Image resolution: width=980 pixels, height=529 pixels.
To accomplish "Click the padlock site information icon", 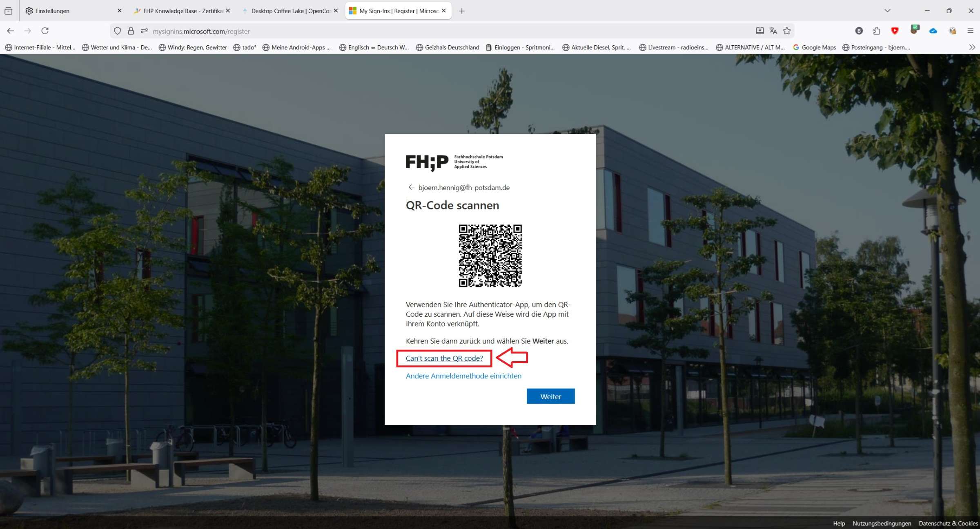I will coord(131,31).
